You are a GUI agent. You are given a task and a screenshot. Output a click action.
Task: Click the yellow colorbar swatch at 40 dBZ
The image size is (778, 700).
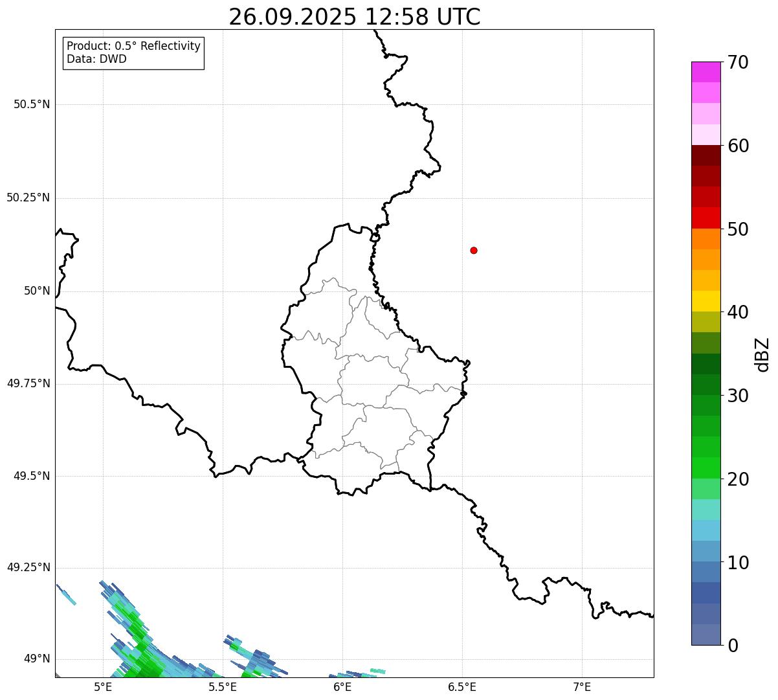pos(706,301)
